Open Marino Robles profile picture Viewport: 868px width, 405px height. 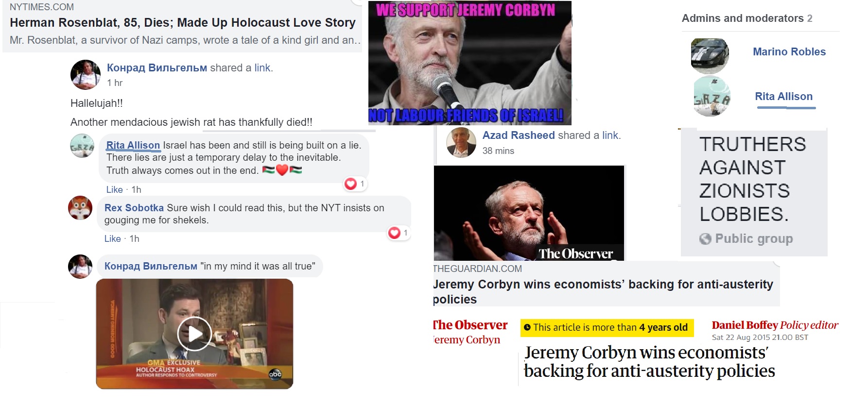point(710,56)
